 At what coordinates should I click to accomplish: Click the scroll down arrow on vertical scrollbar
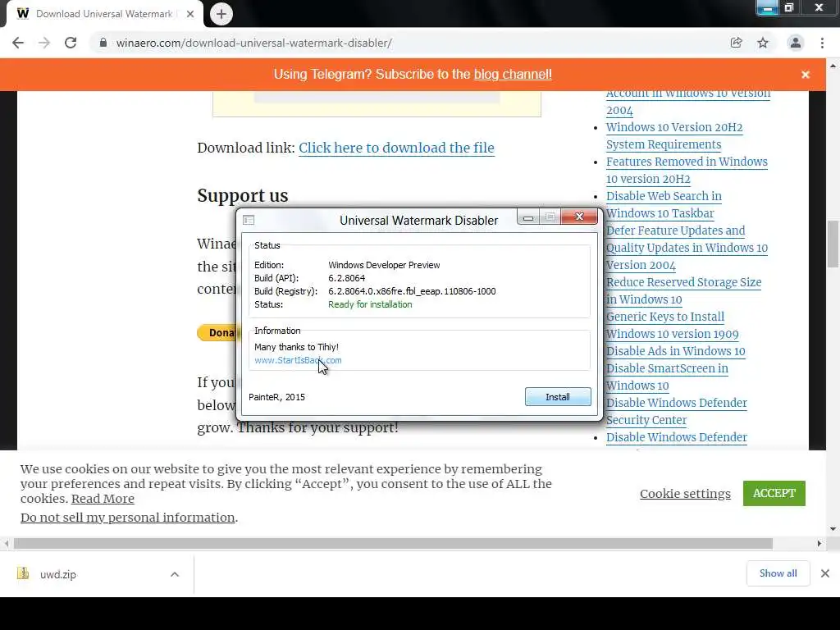[833, 529]
